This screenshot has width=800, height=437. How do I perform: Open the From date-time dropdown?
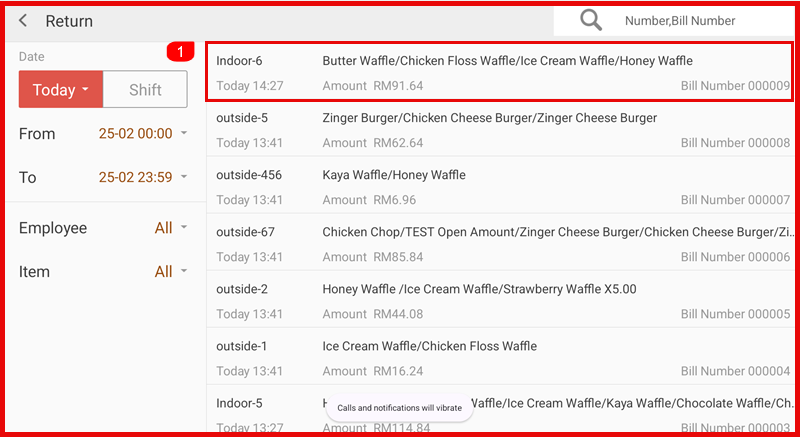pyautogui.click(x=142, y=134)
